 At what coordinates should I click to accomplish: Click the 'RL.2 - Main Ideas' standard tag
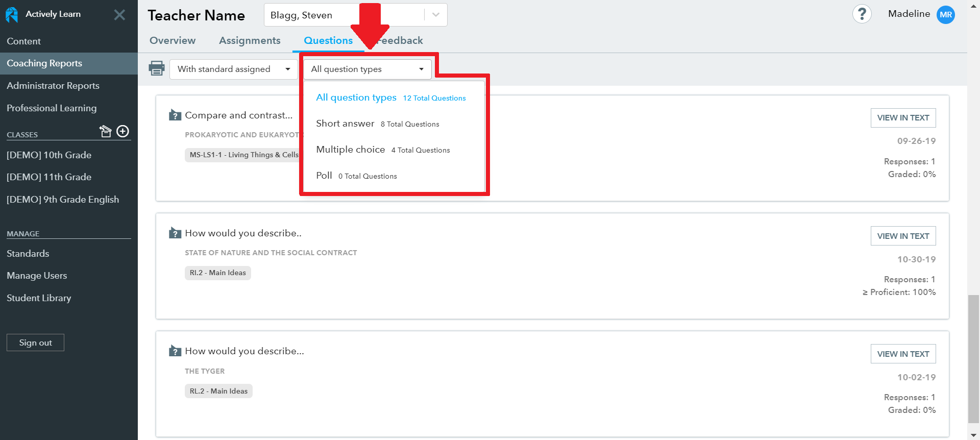point(218,391)
